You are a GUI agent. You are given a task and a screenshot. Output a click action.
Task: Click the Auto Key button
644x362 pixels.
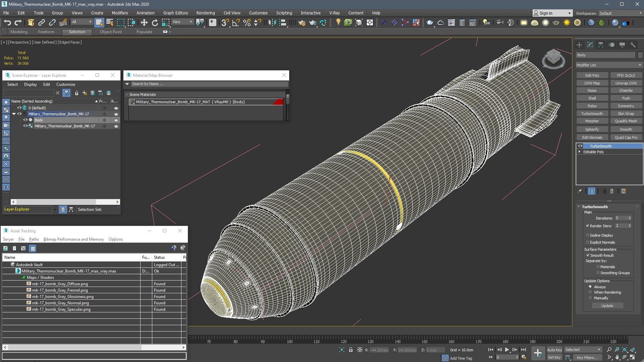tap(554, 350)
